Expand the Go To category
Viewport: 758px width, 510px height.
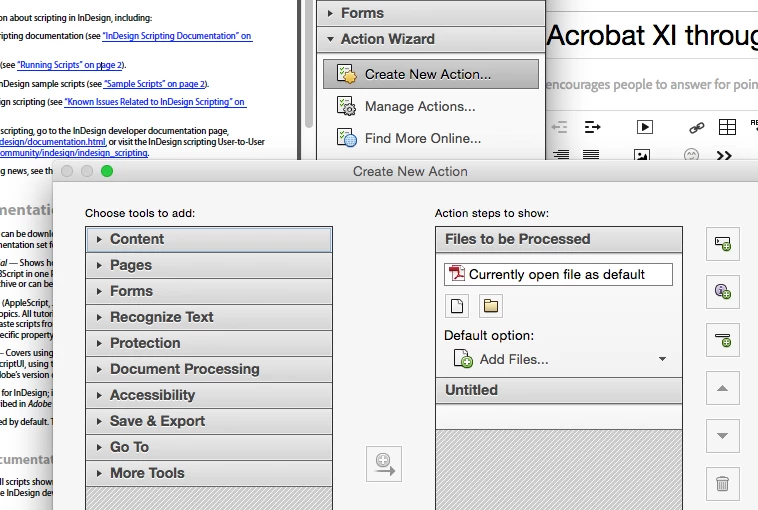tap(209, 447)
